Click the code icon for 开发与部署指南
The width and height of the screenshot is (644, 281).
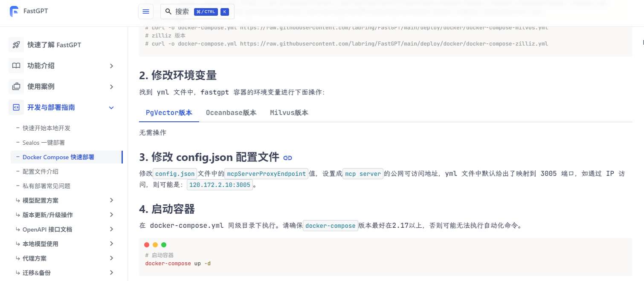[x=16, y=107]
